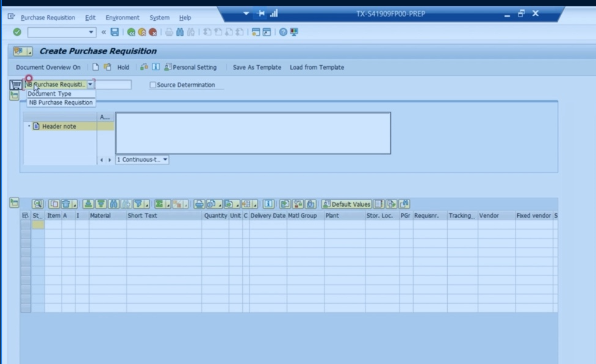Click the pin icon in title bar
The height and width of the screenshot is (364, 596).
point(260,13)
